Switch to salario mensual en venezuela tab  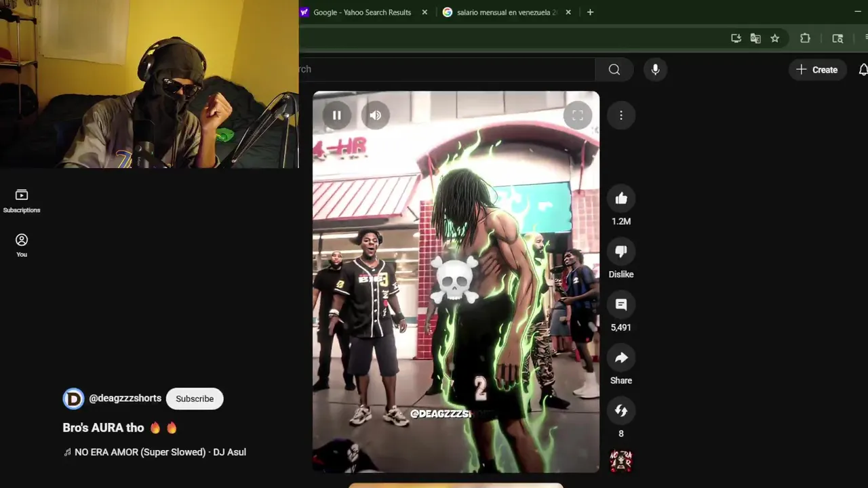coord(507,12)
